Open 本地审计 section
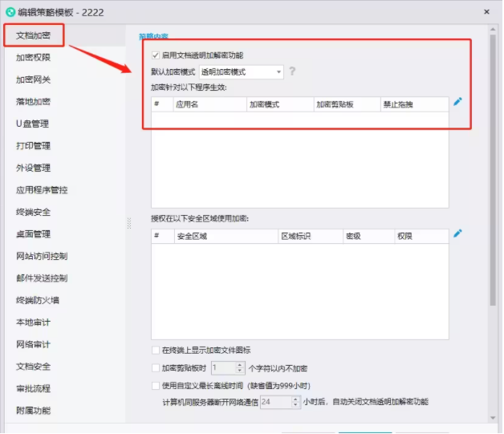504x434 pixels. pyautogui.click(x=34, y=322)
